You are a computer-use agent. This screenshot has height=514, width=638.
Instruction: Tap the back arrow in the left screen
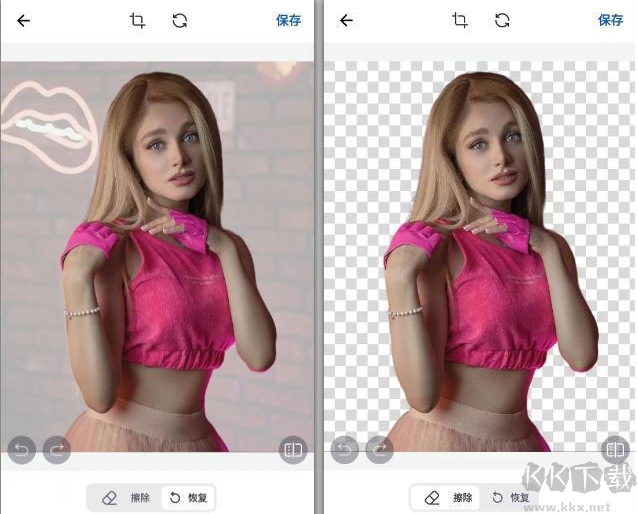(x=24, y=20)
